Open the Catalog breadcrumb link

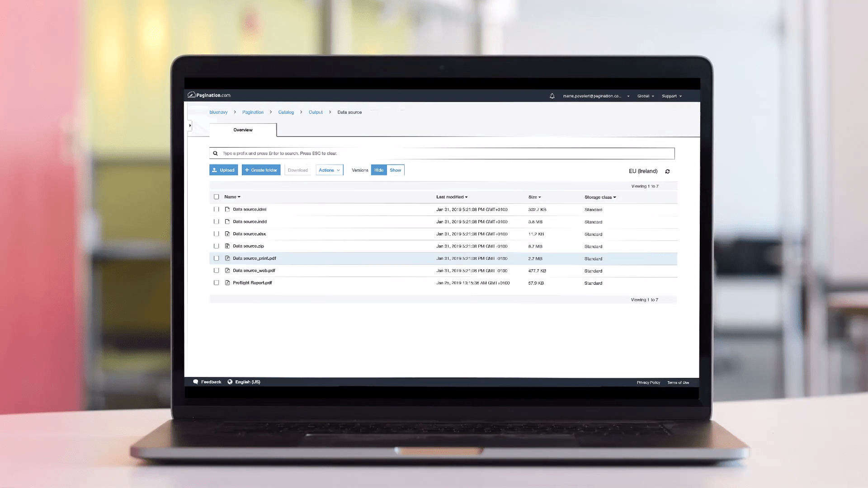coord(286,113)
